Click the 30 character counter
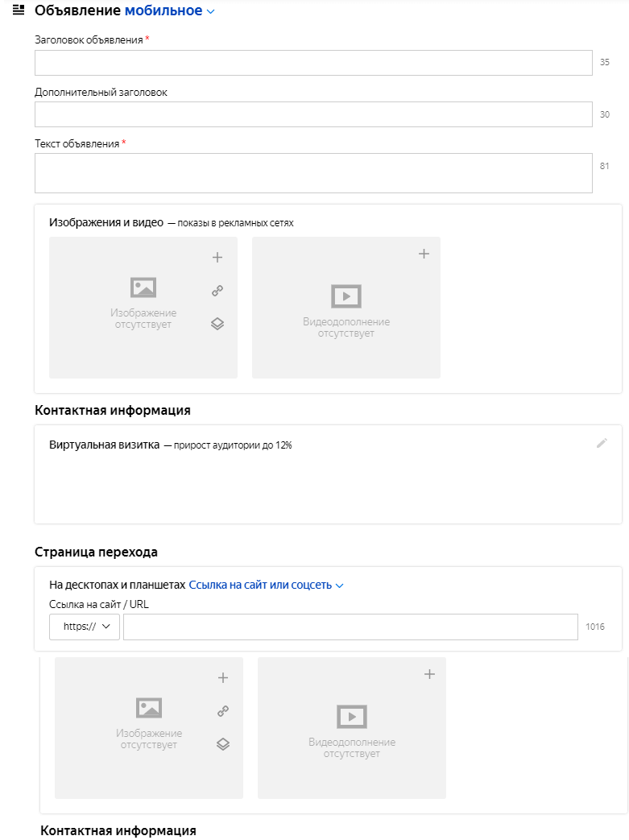Screen dimensions: 629x840 click(604, 114)
